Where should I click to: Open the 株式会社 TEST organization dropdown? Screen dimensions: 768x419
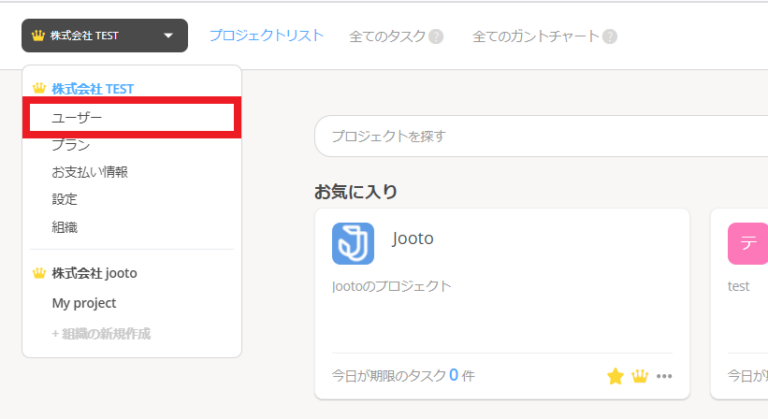(104, 36)
